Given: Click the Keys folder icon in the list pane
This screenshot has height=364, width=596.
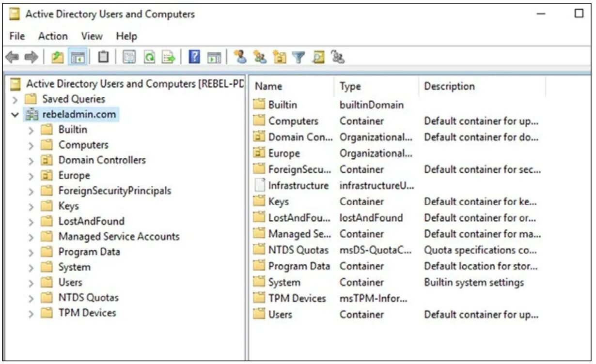Looking at the screenshot, I should tap(260, 201).
